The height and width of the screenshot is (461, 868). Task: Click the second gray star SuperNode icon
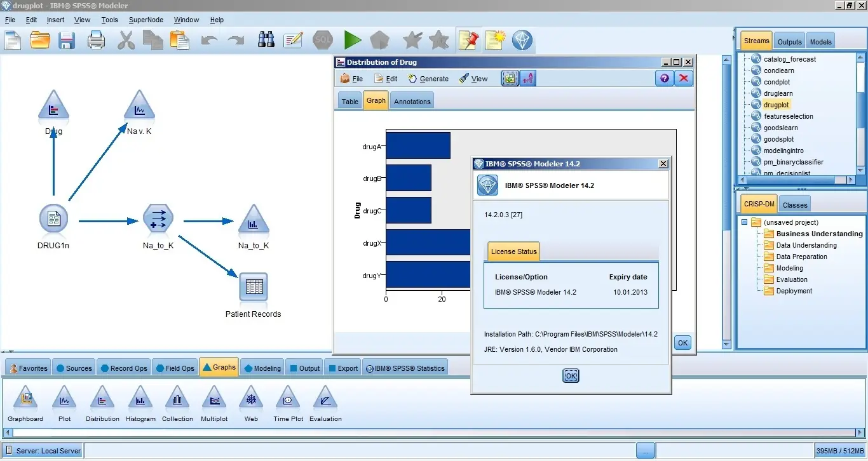coord(439,41)
